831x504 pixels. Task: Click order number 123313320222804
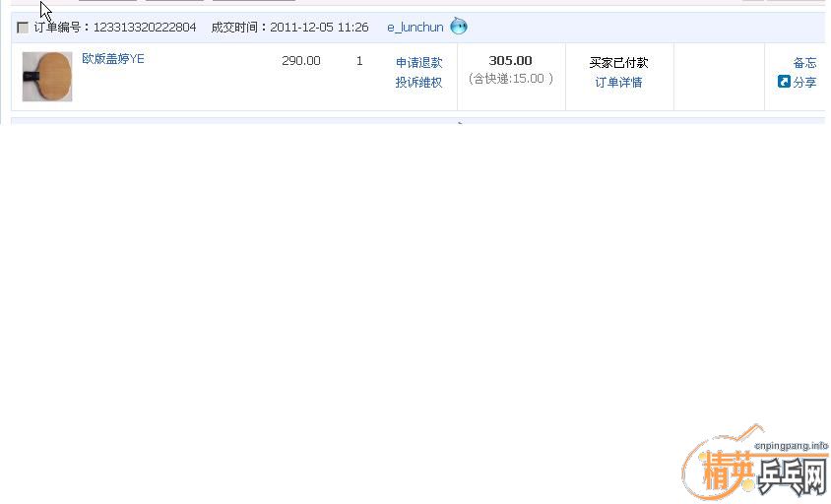(x=144, y=28)
